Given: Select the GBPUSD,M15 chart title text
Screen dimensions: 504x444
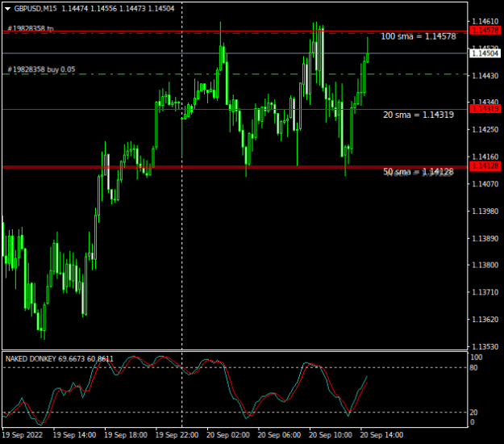Looking at the screenshot, I should click(35, 9).
